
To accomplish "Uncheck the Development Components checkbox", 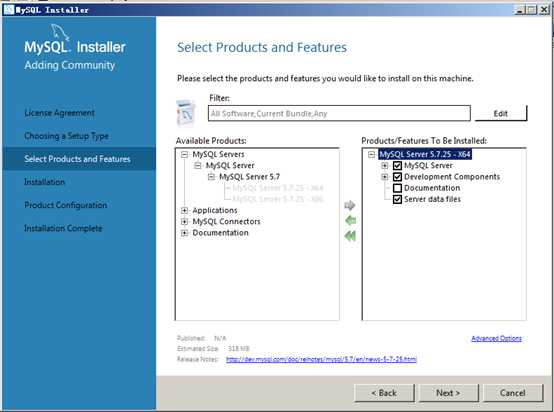I will tap(397, 177).
